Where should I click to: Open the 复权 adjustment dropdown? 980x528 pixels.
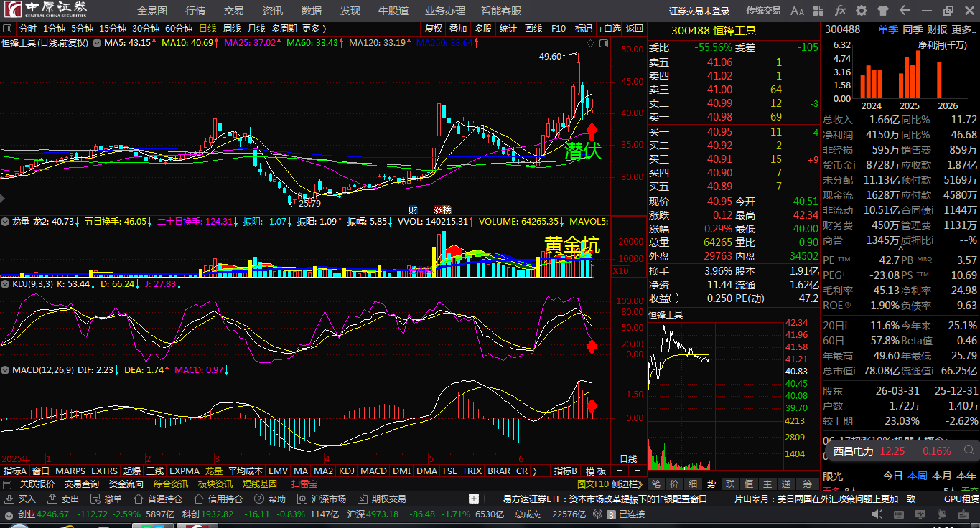tap(434, 29)
